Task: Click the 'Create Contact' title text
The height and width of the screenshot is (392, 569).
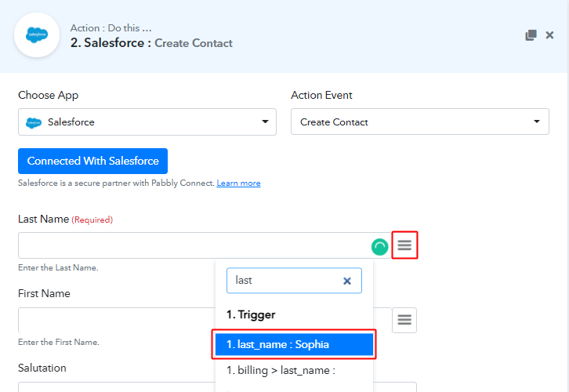Action: [x=194, y=43]
